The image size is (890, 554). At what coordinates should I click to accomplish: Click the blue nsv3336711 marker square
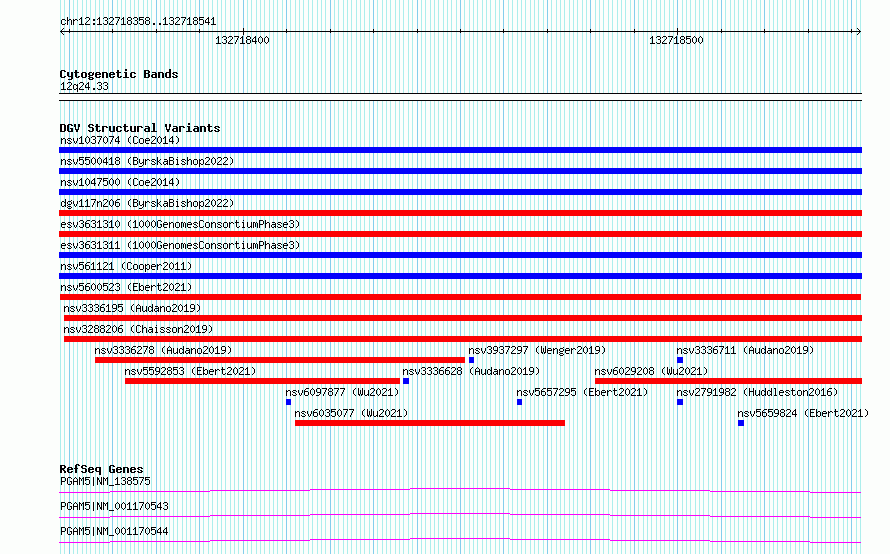(680, 360)
